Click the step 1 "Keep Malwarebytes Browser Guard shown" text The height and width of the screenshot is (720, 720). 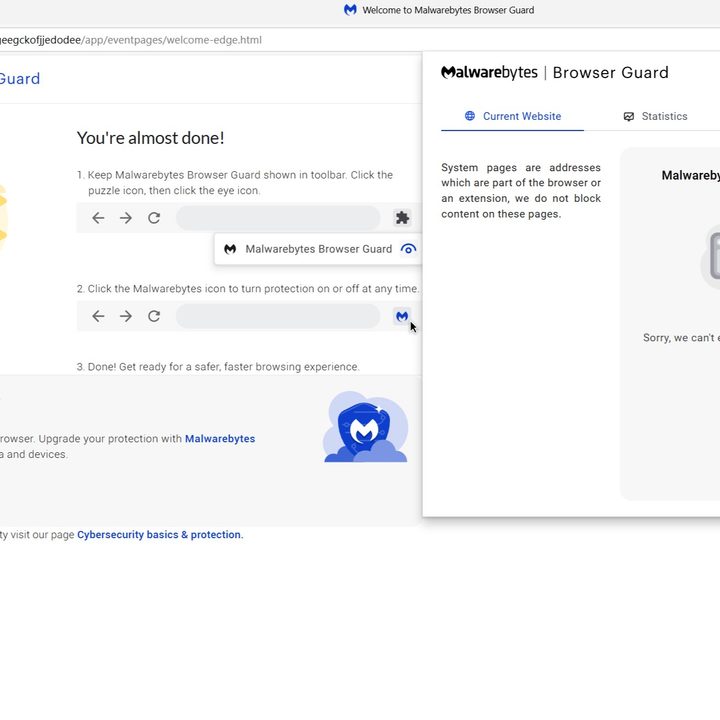tap(235, 183)
